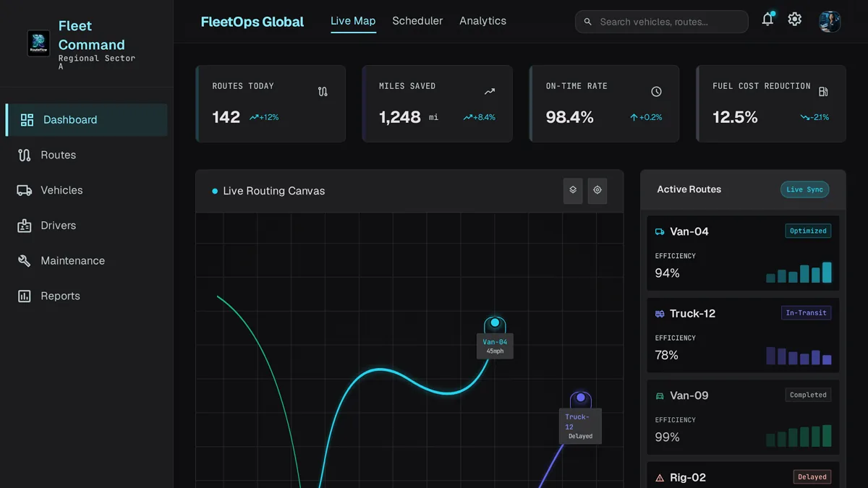Open the user profile avatar
This screenshot has width=868, height=488.
(x=830, y=21)
